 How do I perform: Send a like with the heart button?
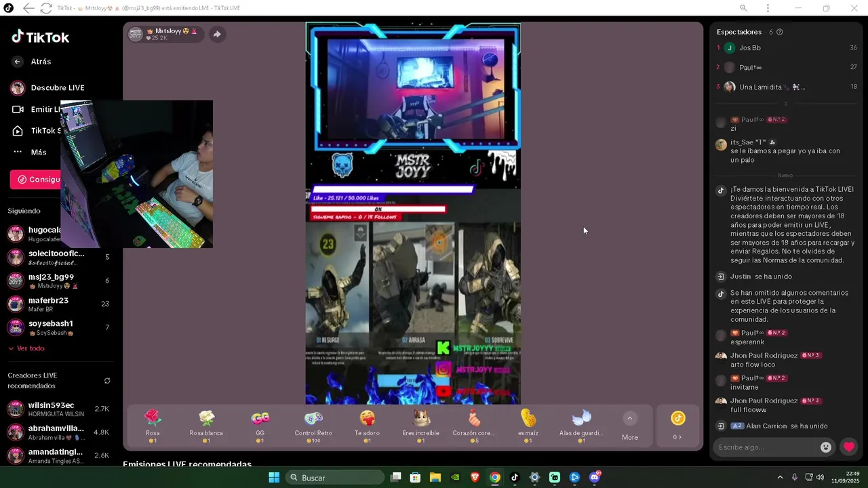[x=849, y=447]
